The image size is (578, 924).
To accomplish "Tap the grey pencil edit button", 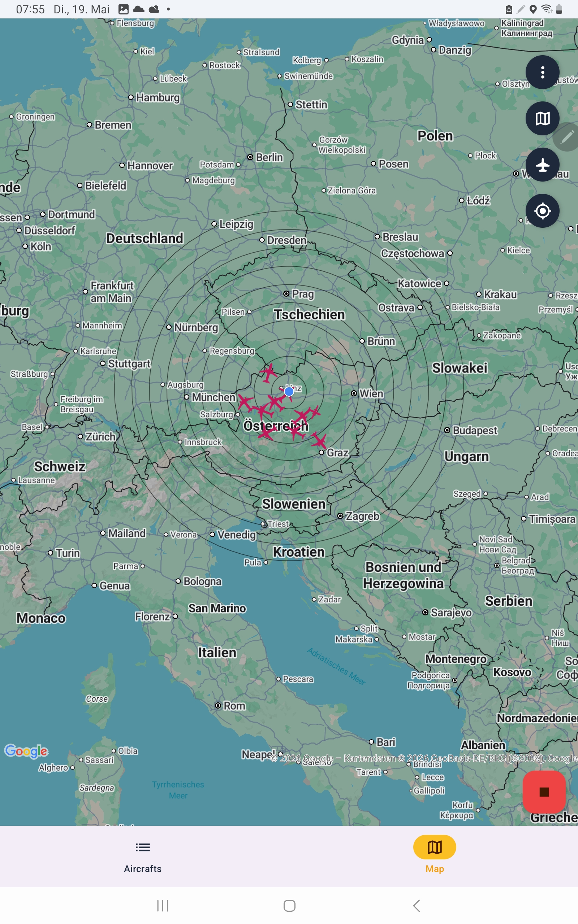I will (x=567, y=137).
